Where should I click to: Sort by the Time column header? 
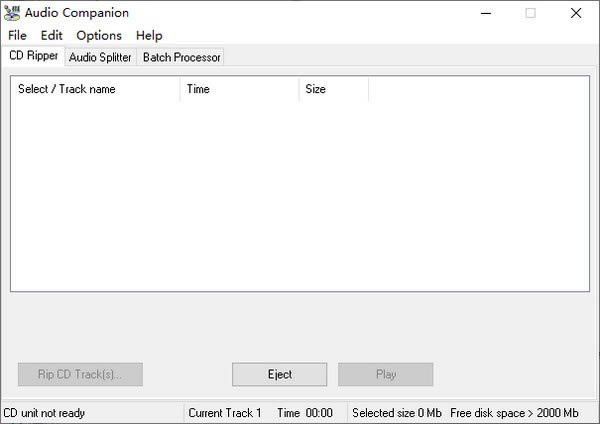(239, 89)
